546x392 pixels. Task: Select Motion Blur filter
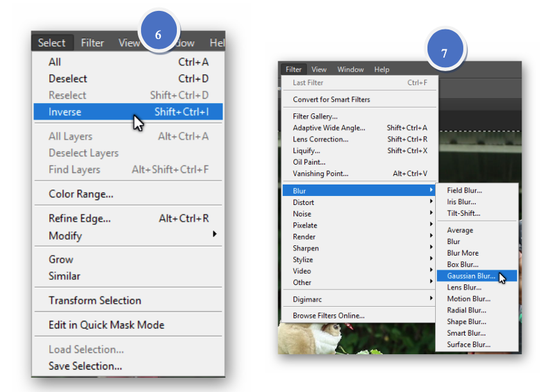(x=468, y=299)
